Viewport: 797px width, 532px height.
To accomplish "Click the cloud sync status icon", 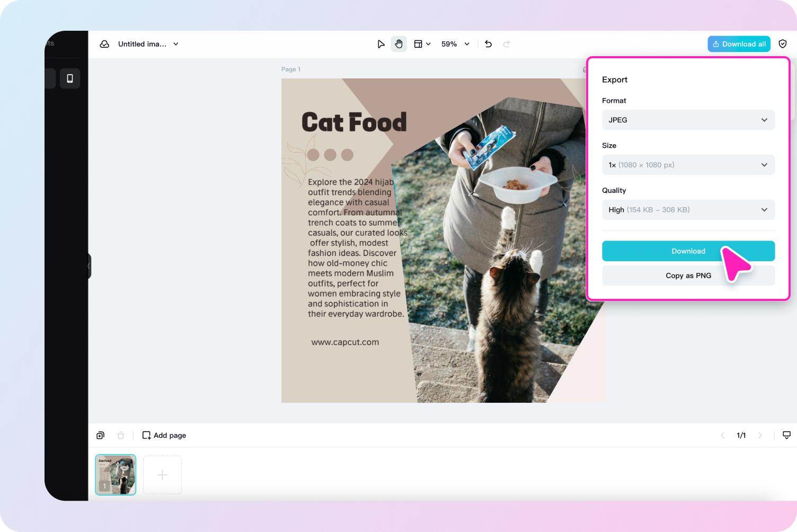I will coord(104,44).
